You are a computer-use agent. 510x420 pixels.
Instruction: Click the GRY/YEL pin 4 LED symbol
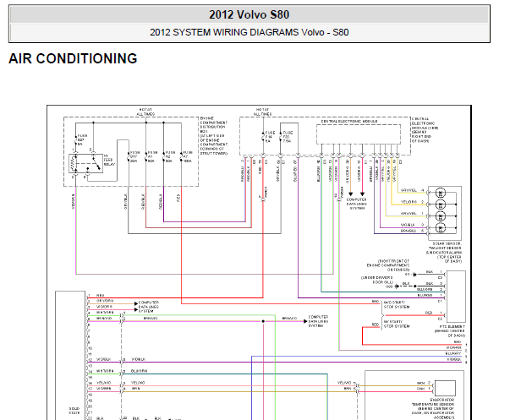click(x=441, y=193)
